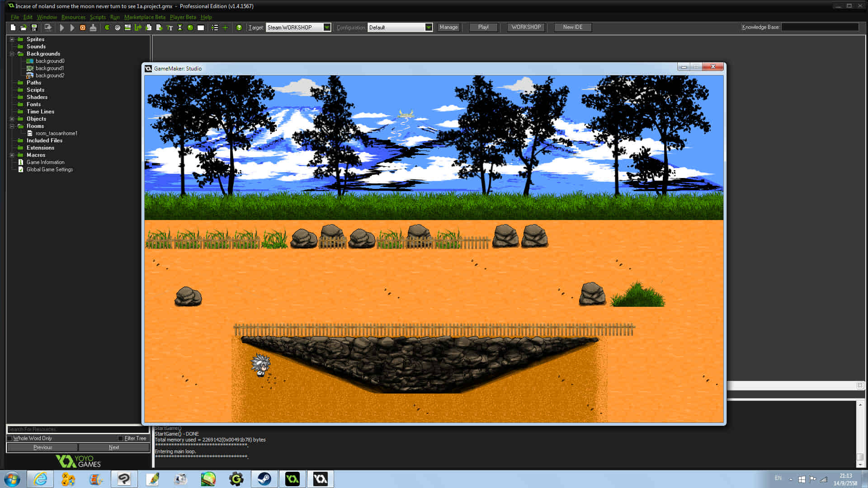This screenshot has width=868, height=488.
Task: Open the Resources menu
Action: pyautogui.click(x=73, y=17)
